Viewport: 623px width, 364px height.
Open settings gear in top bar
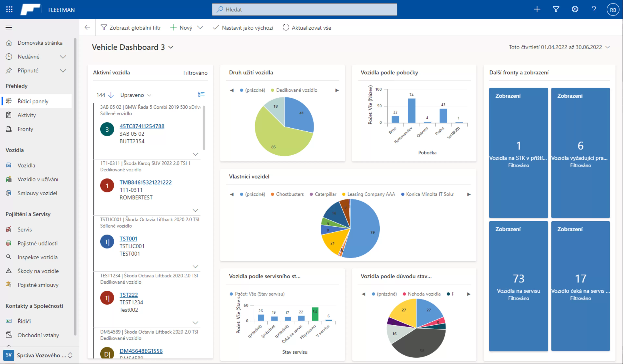(x=575, y=9)
